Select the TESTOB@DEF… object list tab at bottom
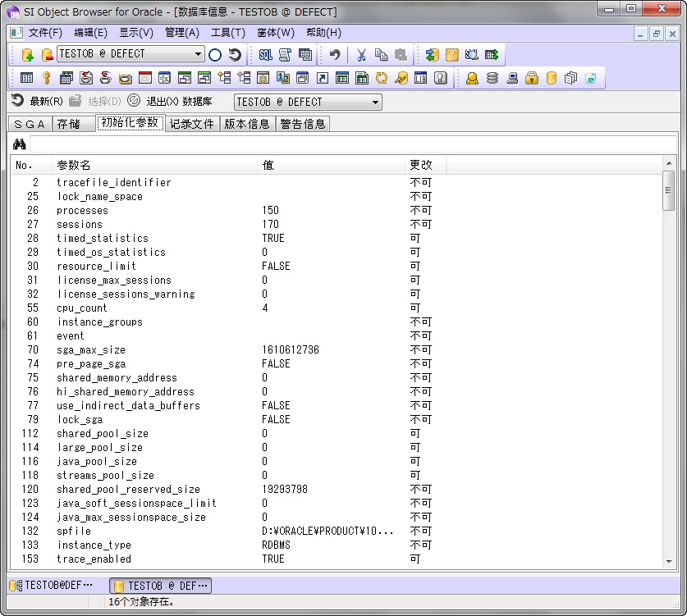687x616 pixels. 51,586
